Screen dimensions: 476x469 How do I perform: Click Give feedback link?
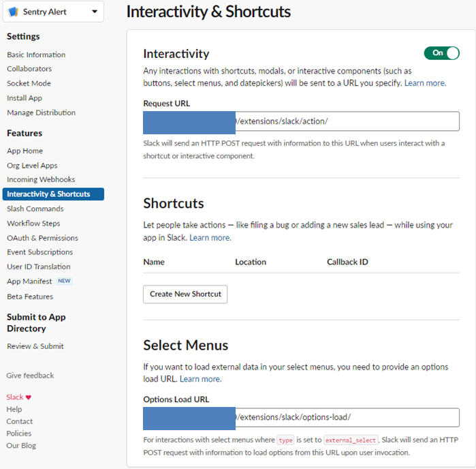(30, 376)
